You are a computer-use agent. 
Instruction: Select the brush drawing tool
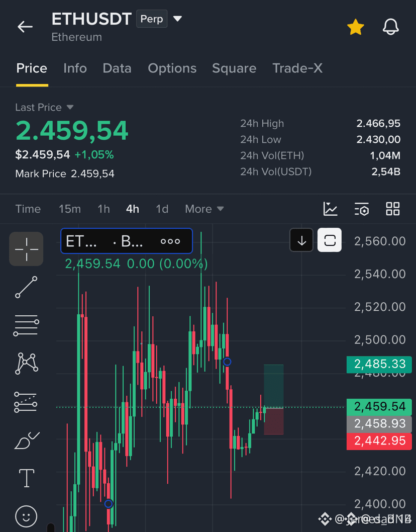[26, 440]
